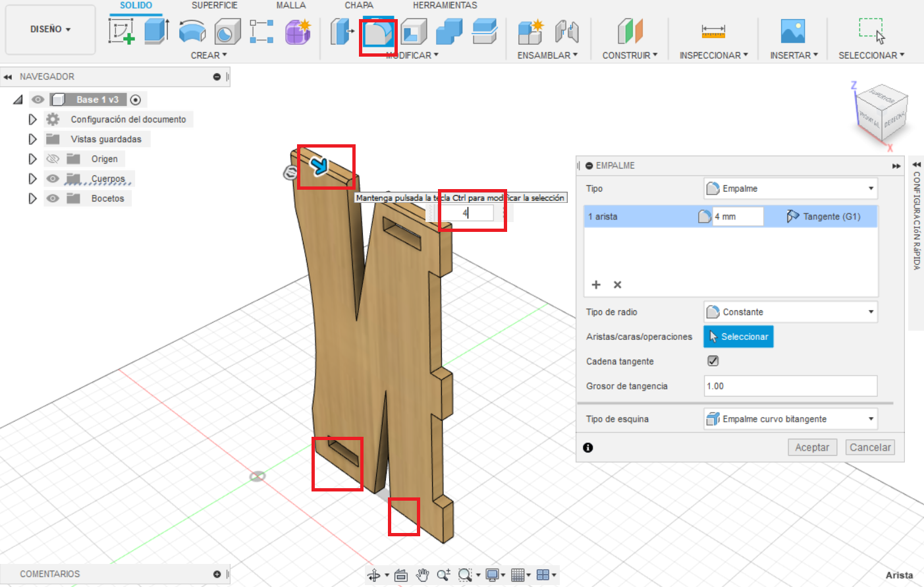Click the Grosor de tangencia input field

coord(790,386)
